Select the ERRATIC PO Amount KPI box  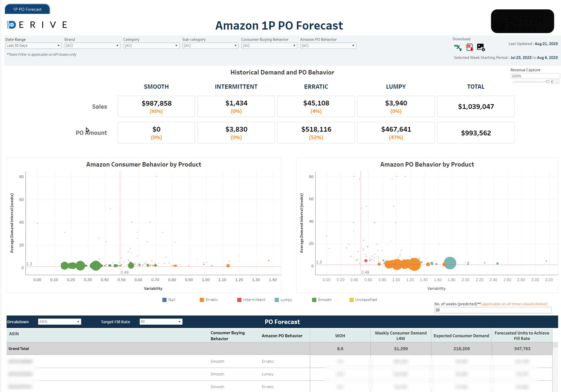coord(316,132)
